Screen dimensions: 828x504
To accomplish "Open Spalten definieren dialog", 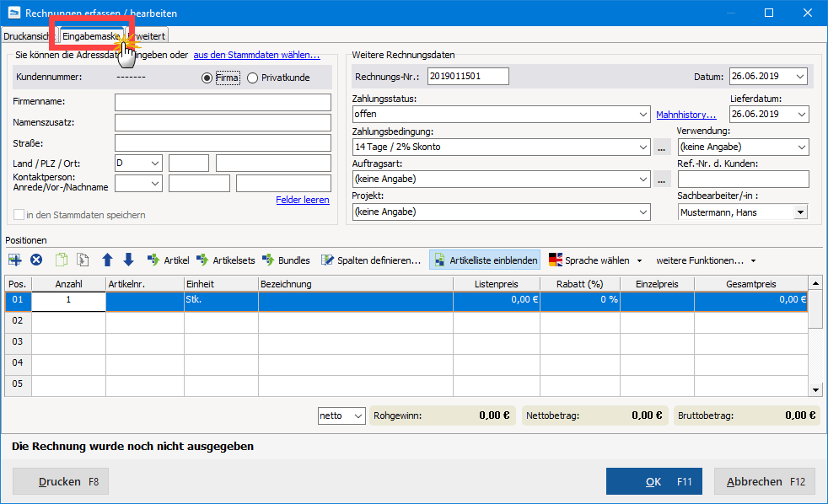I will pyautogui.click(x=371, y=260).
